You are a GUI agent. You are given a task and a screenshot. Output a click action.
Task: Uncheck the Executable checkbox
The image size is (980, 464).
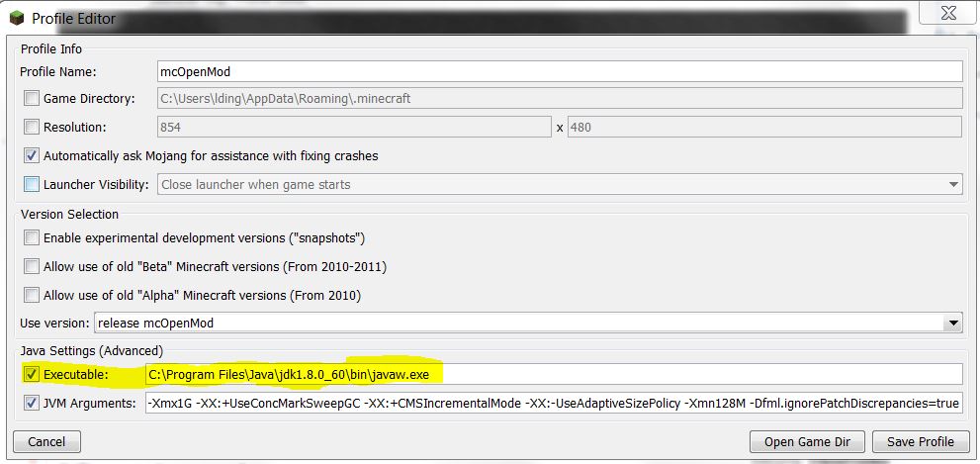click(x=32, y=375)
